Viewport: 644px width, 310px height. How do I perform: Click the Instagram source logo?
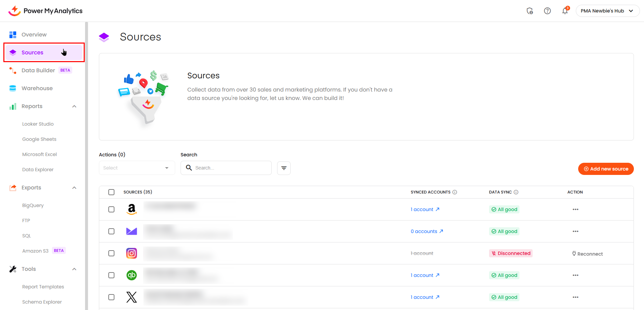pos(132,253)
